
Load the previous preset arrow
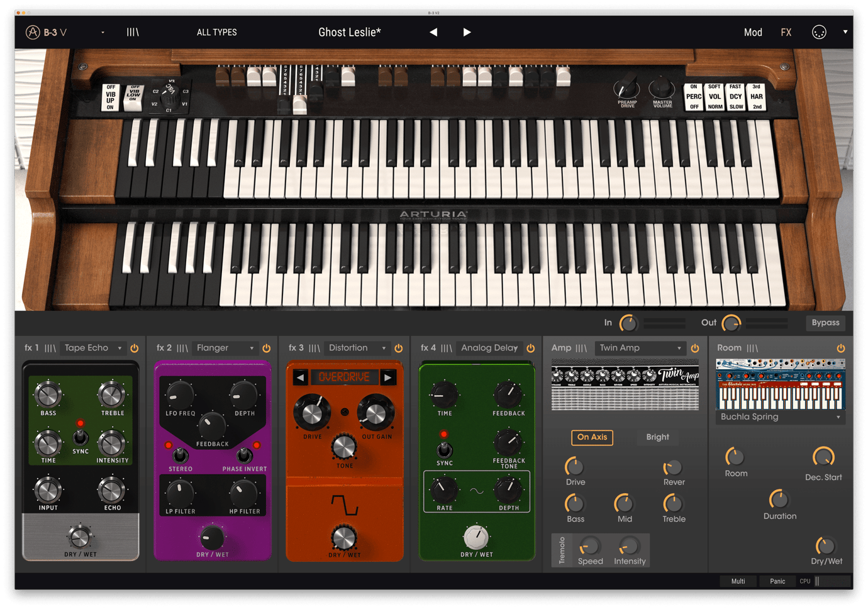[x=433, y=32]
